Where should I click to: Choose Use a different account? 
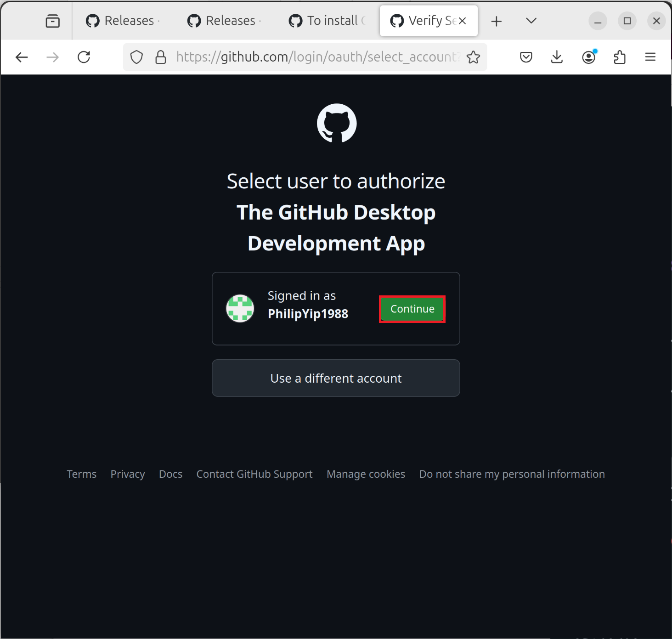[336, 378]
